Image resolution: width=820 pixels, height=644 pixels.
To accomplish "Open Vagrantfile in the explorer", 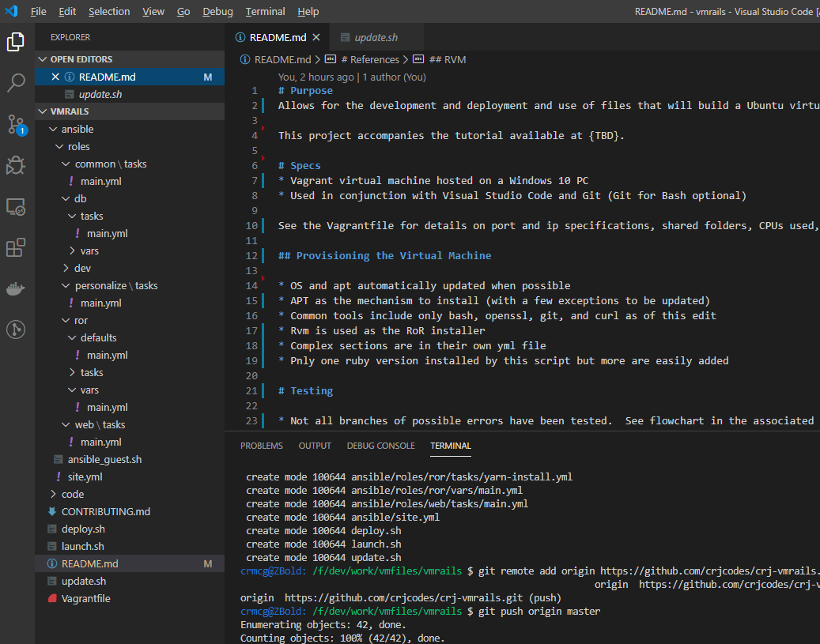I will [x=130, y=598].
